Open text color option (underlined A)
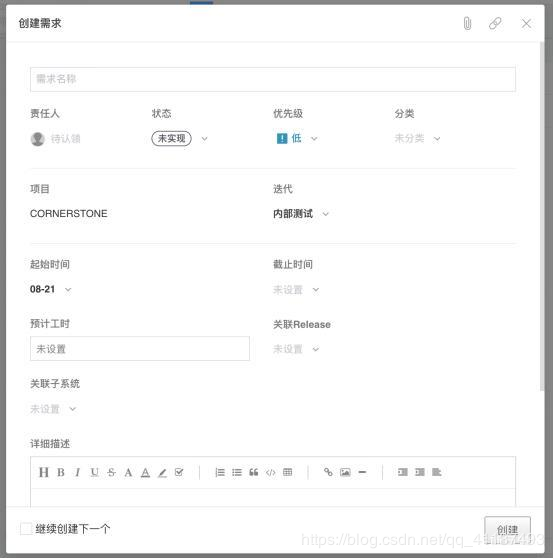Screen dimensions: 554x558 tap(145, 473)
